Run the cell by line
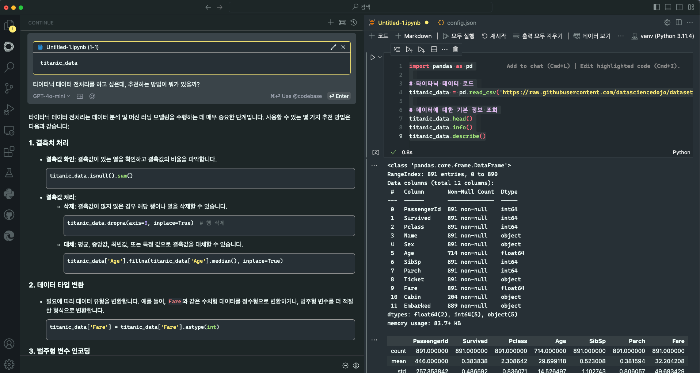Image resolution: width=700 pixels, height=373 pixels. (397, 49)
